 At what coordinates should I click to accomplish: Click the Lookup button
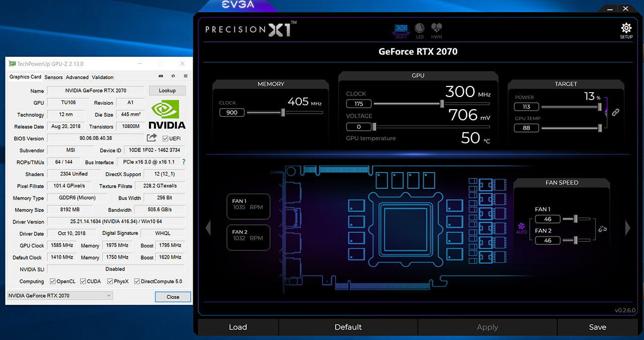pyautogui.click(x=167, y=91)
